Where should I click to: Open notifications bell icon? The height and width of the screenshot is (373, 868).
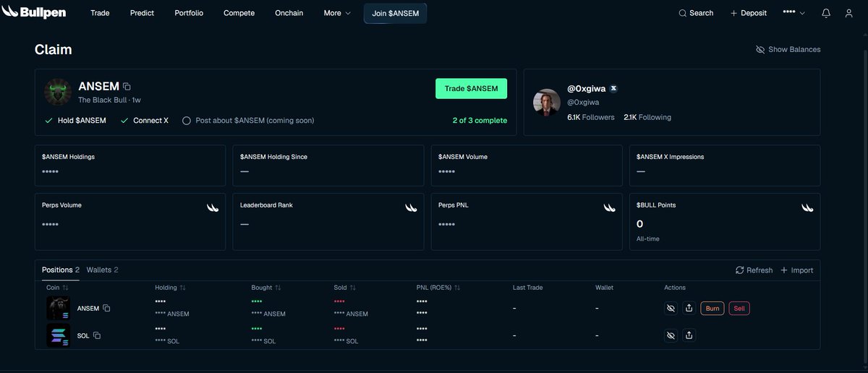pos(826,13)
